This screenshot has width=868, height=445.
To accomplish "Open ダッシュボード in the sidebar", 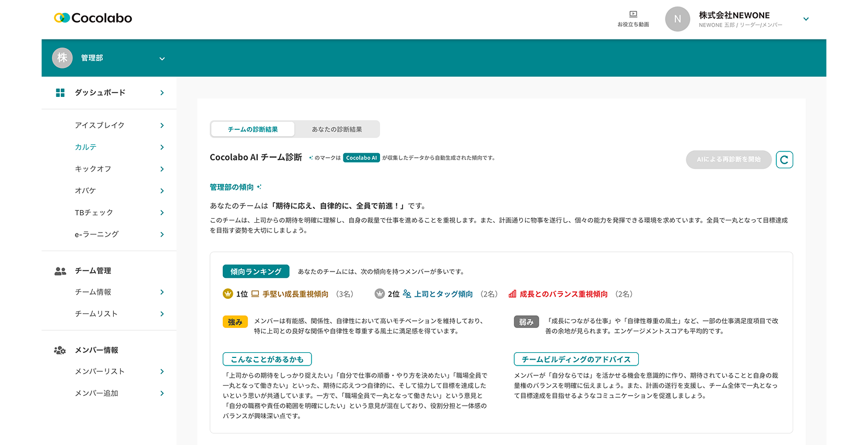I will tap(100, 93).
